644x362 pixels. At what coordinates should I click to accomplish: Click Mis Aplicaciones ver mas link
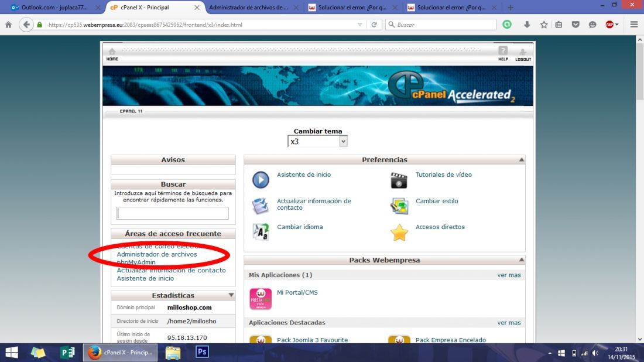point(509,275)
